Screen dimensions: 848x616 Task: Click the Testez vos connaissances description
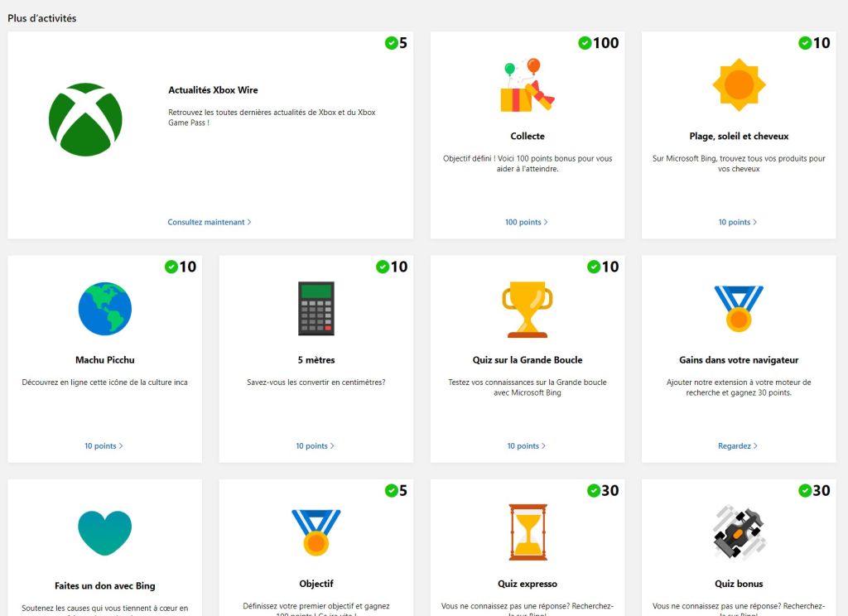click(x=528, y=387)
